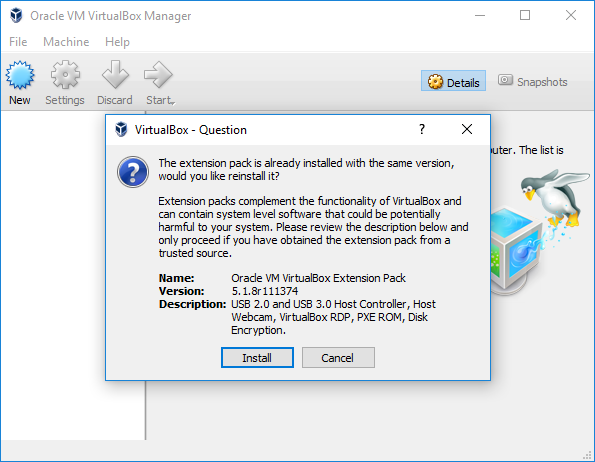Click the Oracle VM VirtualBox Extension Pack name
Screen dimensions: 595x462
point(318,278)
